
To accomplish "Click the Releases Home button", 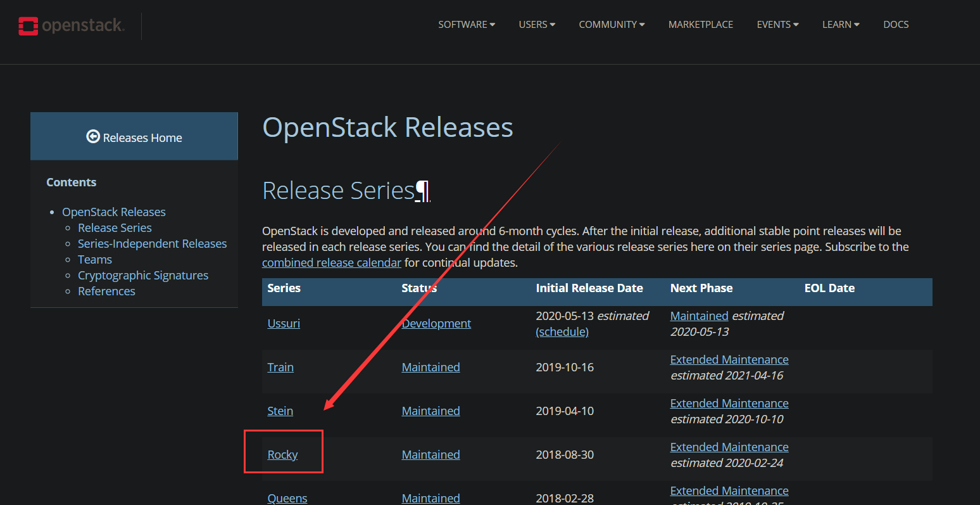I will pos(134,137).
